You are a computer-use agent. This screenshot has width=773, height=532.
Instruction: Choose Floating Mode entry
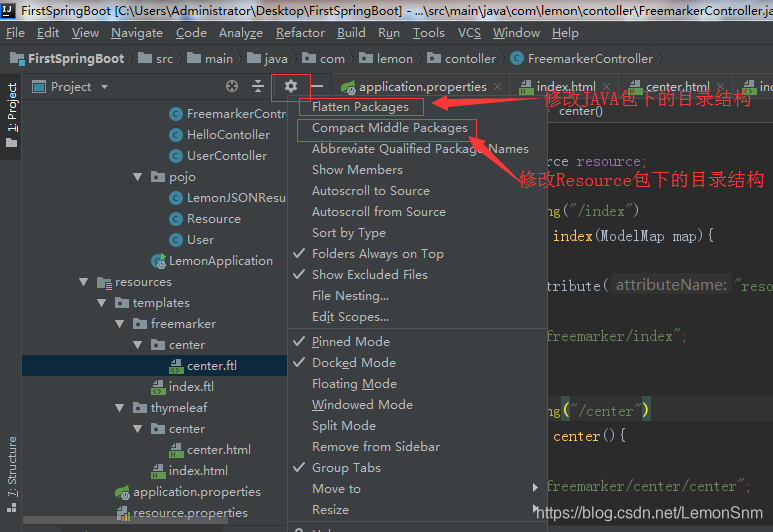coord(354,384)
